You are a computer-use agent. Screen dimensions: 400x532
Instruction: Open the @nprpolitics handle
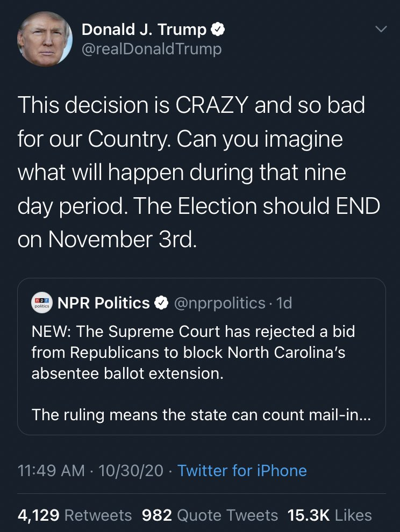click(220, 303)
